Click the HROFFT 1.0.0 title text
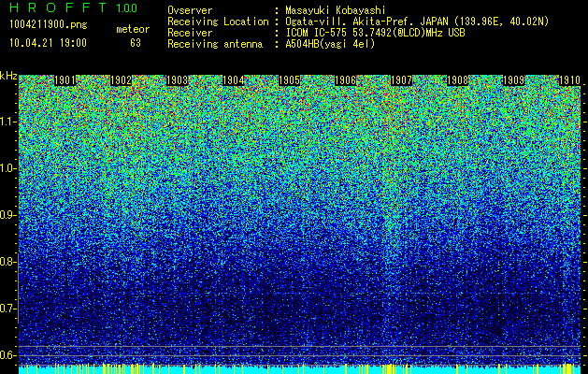 click(x=74, y=7)
